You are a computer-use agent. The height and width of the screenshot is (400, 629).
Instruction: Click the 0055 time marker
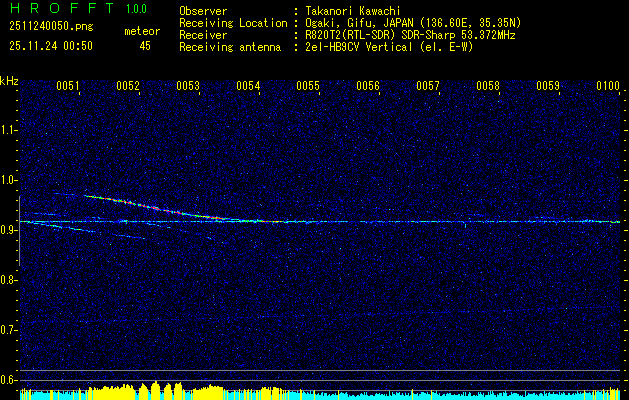(307, 87)
